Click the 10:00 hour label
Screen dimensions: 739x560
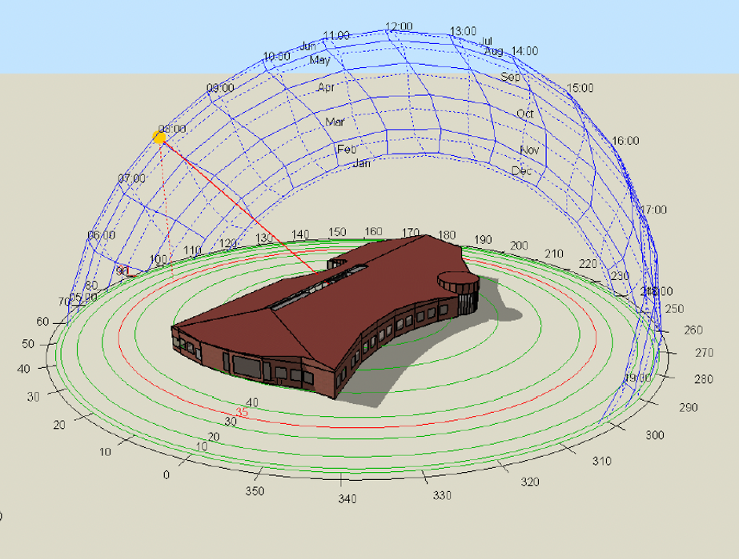277,57
